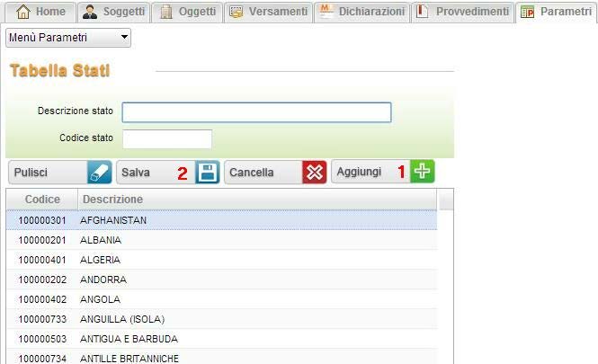Switch to the Provvedimenti tab

tap(463, 12)
